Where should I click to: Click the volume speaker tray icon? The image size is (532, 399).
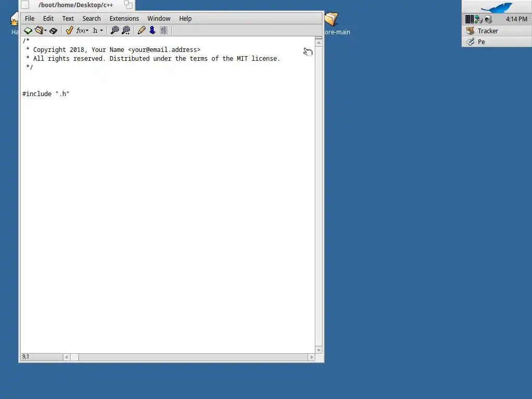click(x=488, y=19)
